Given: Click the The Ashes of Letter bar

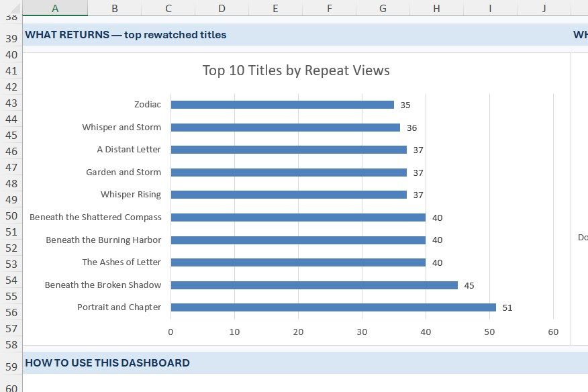Looking at the screenshot, I should tap(298, 262).
